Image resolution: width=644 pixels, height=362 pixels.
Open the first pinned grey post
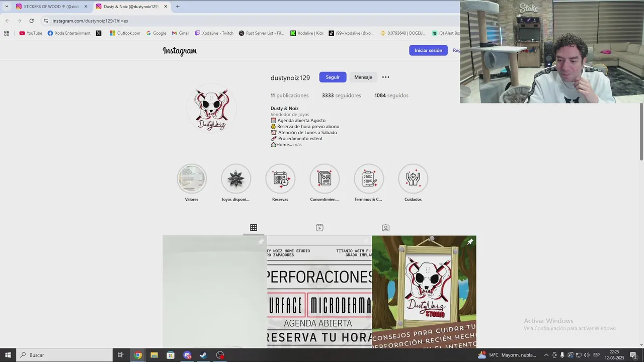(214, 292)
